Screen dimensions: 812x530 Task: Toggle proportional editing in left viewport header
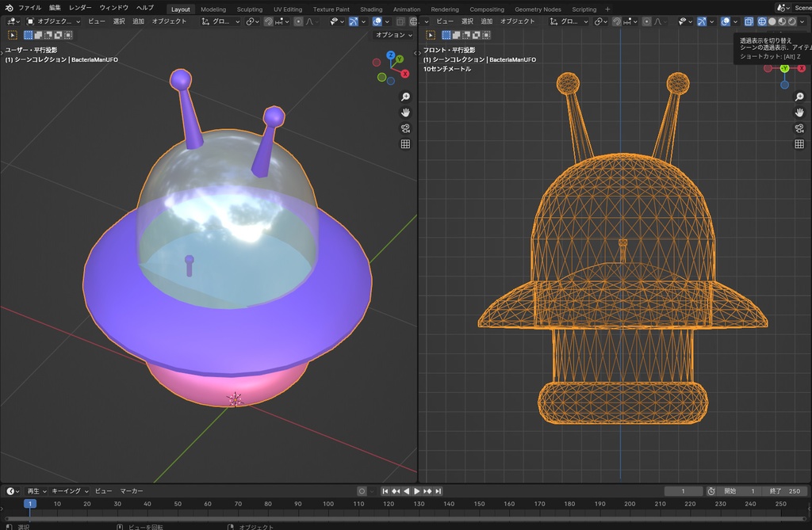click(298, 21)
